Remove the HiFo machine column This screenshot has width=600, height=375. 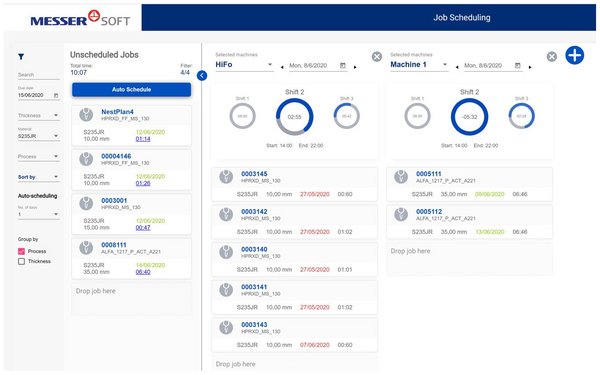(x=377, y=57)
